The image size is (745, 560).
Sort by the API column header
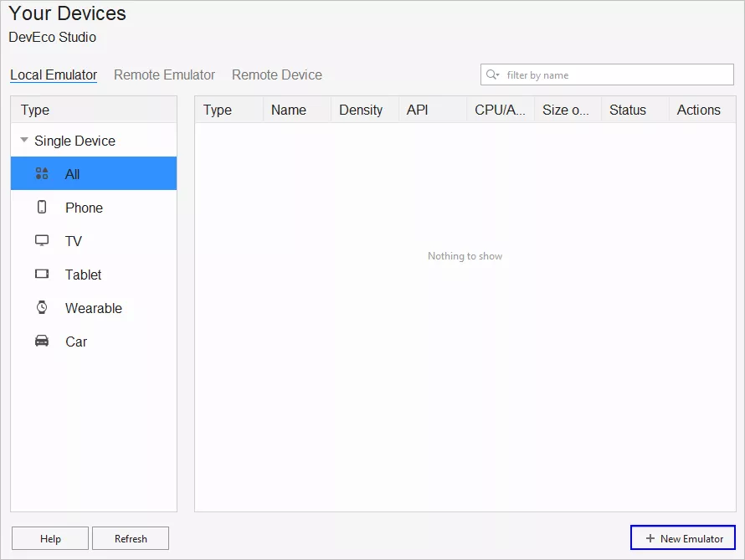pos(433,110)
